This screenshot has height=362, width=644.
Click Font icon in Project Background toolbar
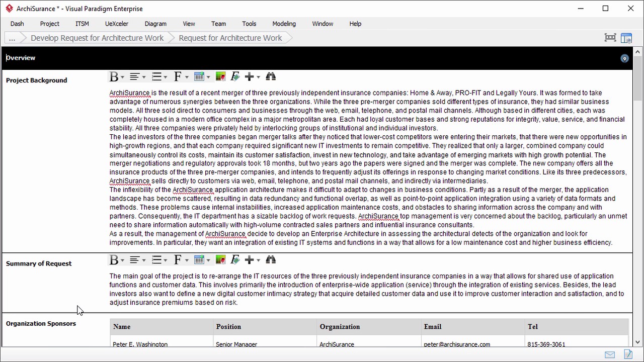click(x=178, y=77)
